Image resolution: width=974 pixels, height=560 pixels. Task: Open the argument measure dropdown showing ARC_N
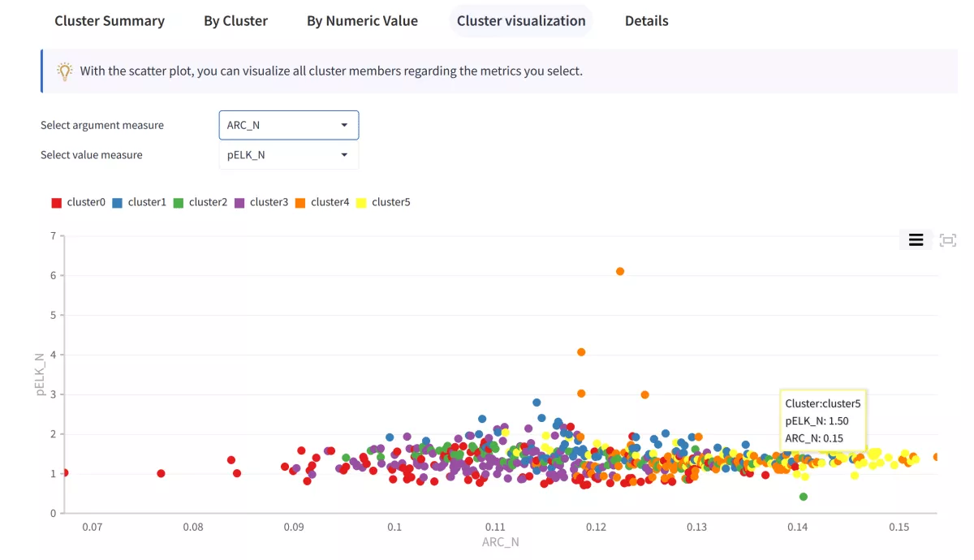click(x=288, y=125)
